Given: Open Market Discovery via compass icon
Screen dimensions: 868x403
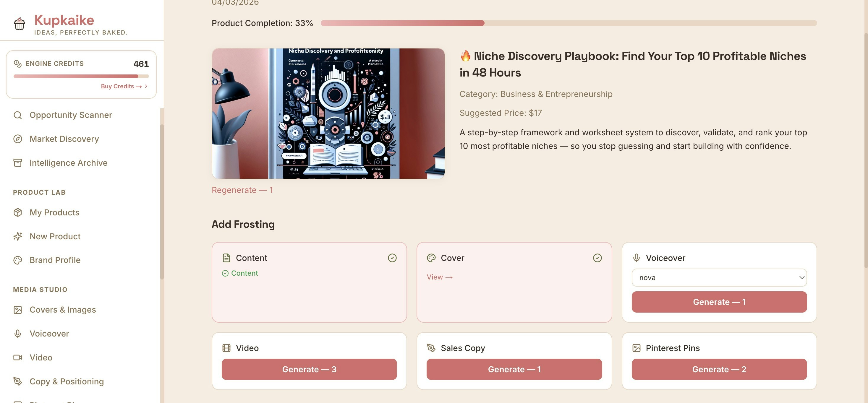Looking at the screenshot, I should pyautogui.click(x=17, y=139).
